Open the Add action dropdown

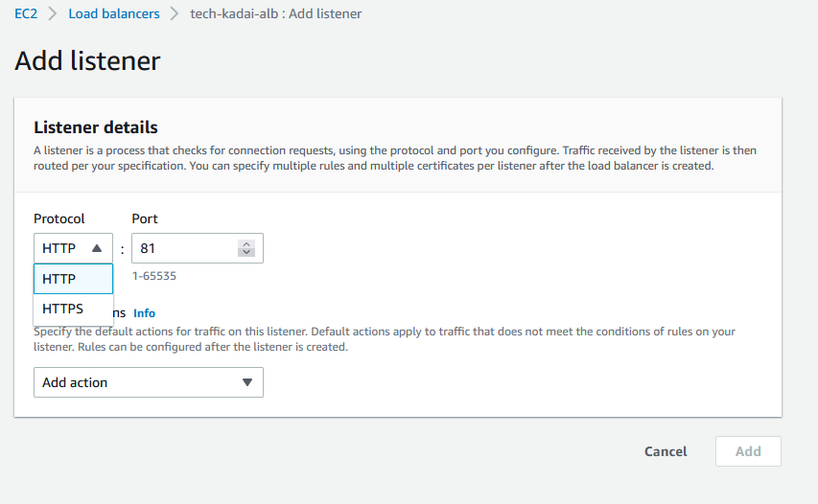134,382
